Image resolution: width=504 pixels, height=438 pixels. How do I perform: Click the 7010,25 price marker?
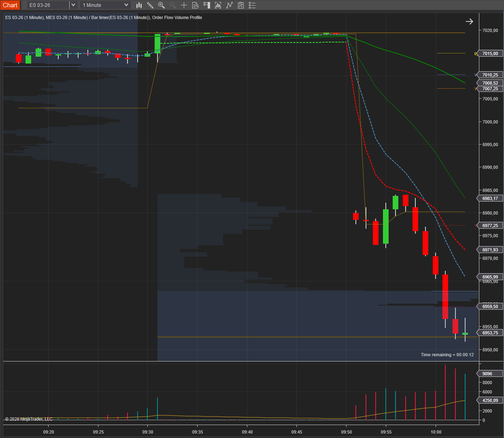coord(490,75)
